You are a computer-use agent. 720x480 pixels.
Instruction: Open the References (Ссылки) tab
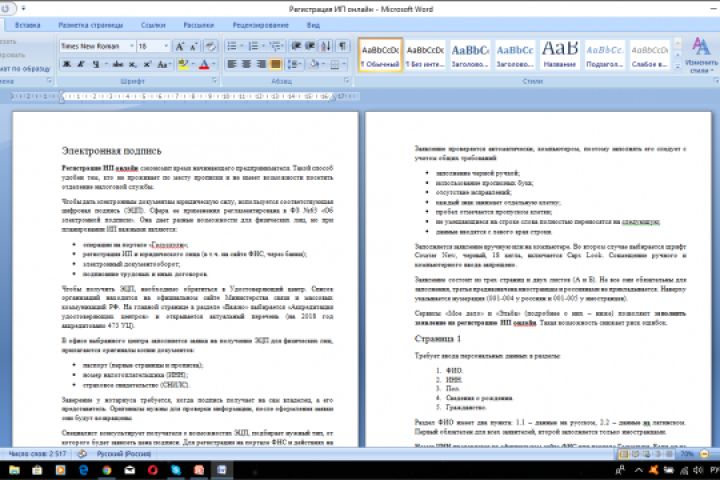point(153,25)
